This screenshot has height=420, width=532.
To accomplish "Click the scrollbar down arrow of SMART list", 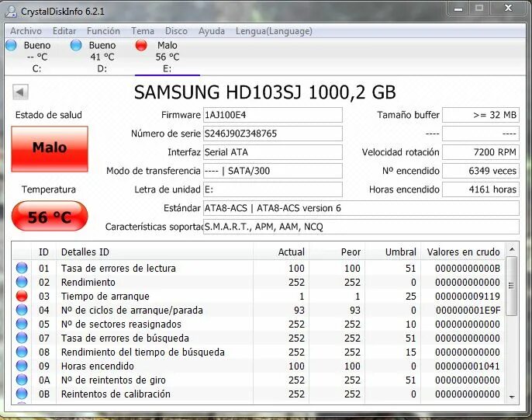I will pos(512,397).
